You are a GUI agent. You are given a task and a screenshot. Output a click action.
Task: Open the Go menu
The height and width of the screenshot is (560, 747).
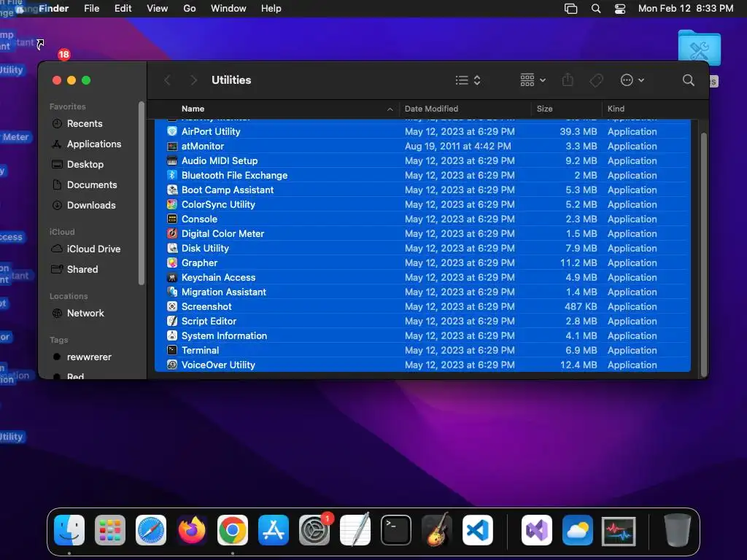tap(189, 9)
